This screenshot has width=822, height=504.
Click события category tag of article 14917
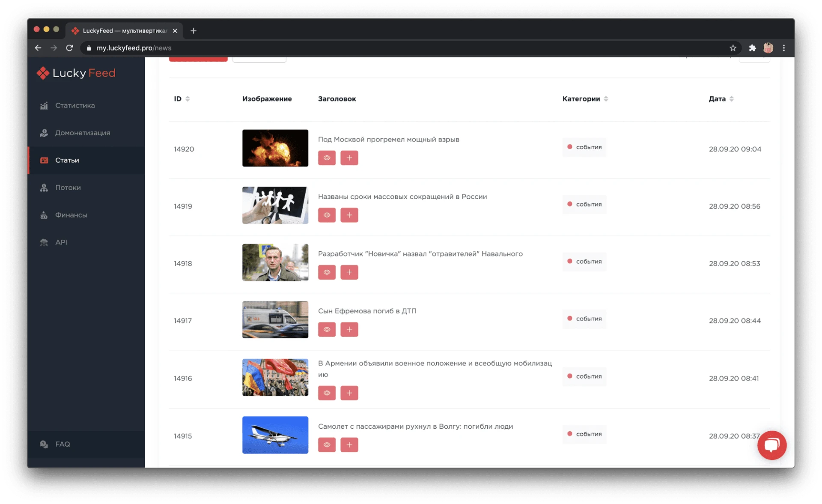click(x=584, y=319)
